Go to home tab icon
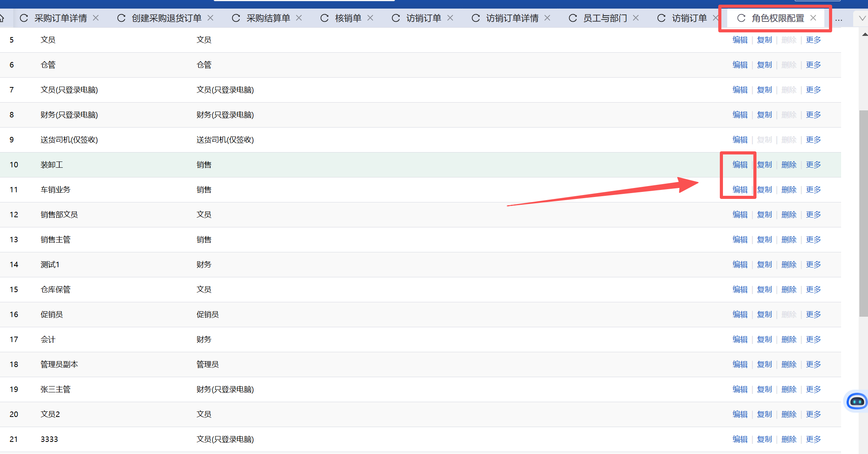 click(2, 18)
